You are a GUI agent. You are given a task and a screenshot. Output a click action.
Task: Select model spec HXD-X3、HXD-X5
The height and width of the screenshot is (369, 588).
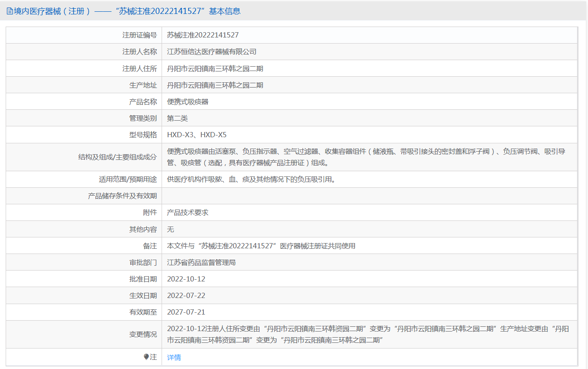click(197, 135)
